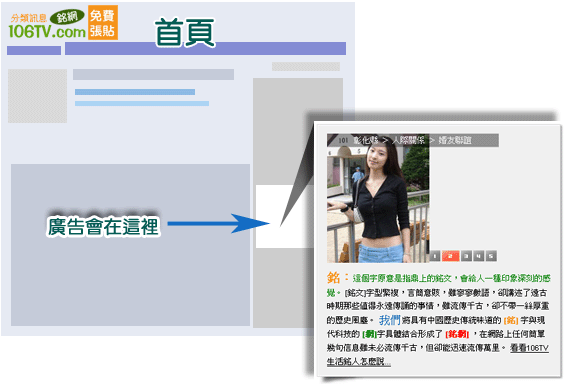Select photo page 1 button
Screen dimensions: 570x389
coord(435,256)
